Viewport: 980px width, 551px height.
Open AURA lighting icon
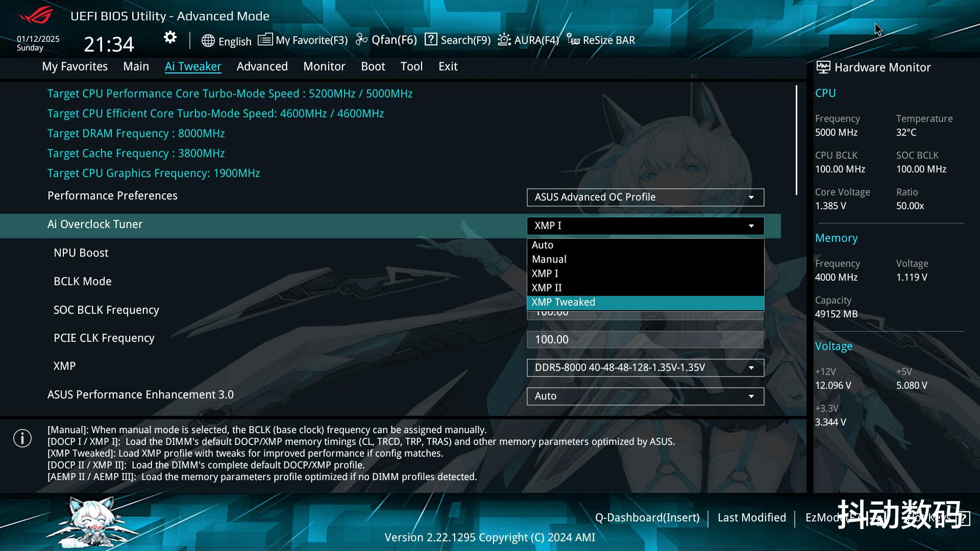pos(504,40)
